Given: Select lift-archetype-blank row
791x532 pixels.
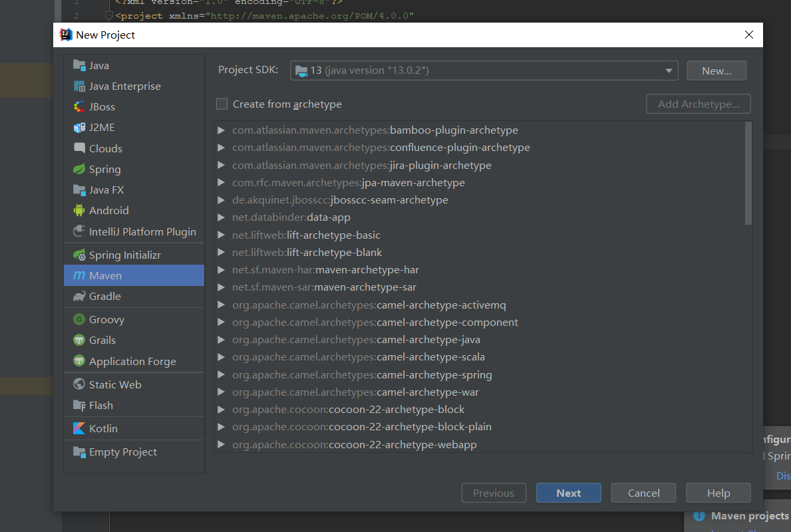Looking at the screenshot, I should coord(479,252).
